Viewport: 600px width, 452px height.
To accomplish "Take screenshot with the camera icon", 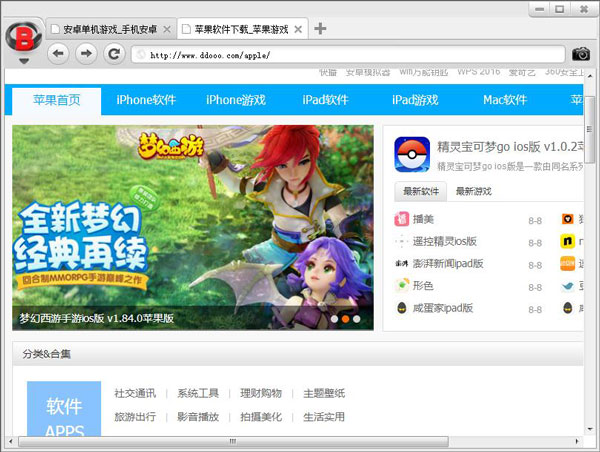I will [x=580, y=54].
